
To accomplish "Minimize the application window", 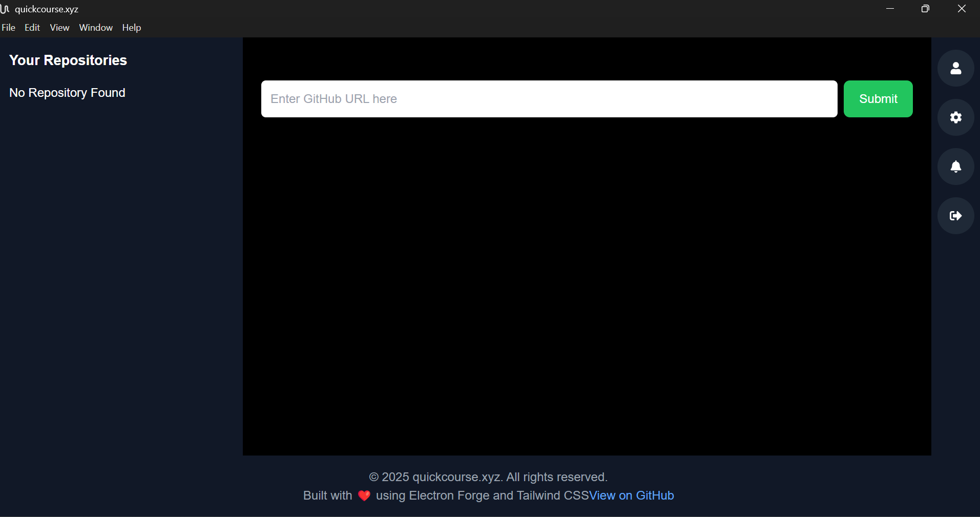I will (890, 9).
